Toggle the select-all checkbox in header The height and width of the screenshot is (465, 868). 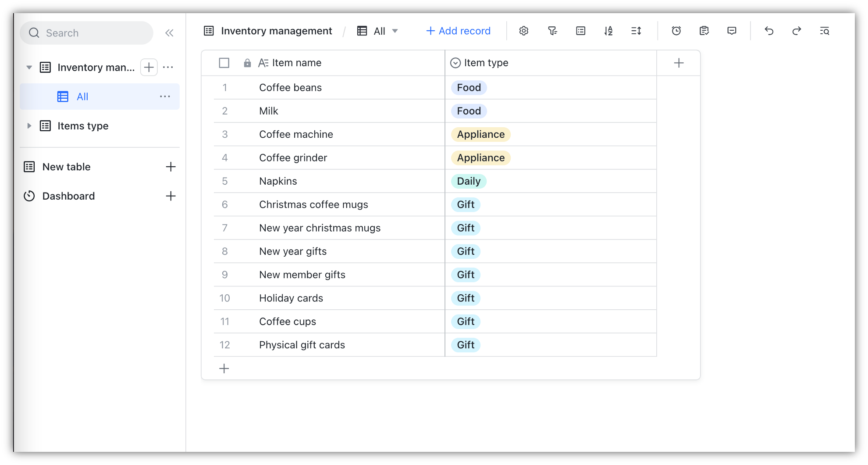coord(224,63)
